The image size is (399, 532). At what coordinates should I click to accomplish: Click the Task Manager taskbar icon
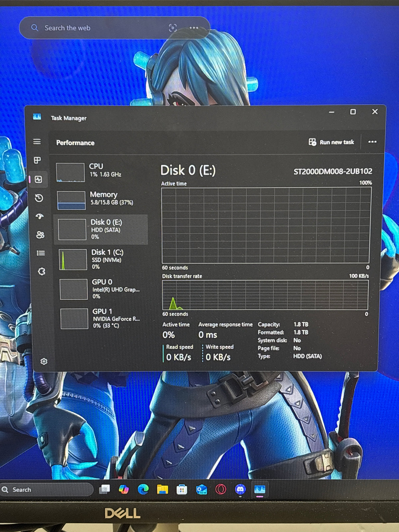click(260, 489)
